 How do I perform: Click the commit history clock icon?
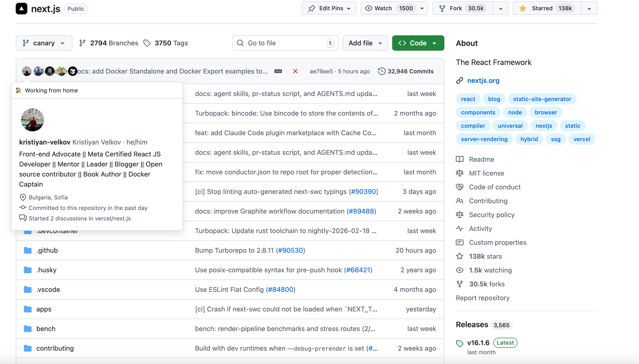(x=381, y=71)
